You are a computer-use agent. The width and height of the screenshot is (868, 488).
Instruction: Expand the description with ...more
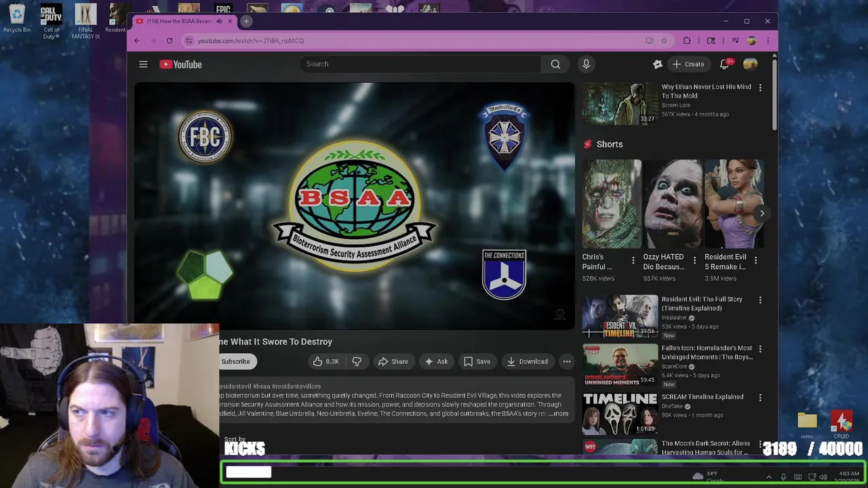559,413
